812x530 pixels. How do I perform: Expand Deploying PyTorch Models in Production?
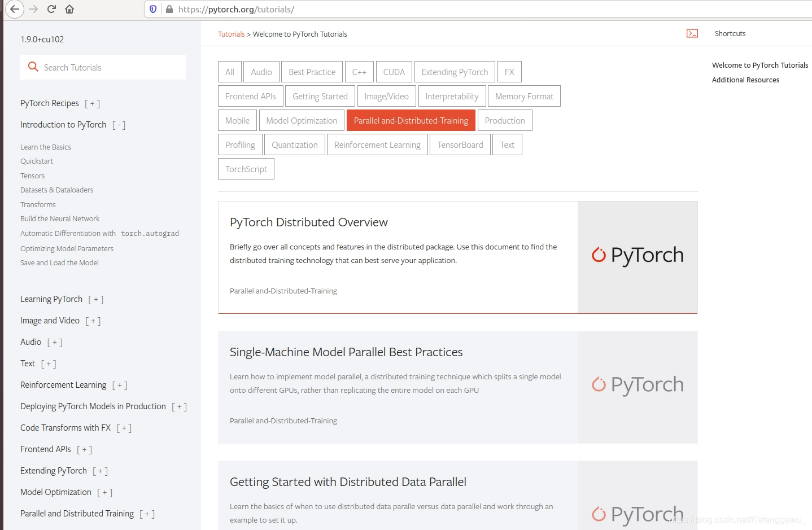pyautogui.click(x=179, y=407)
